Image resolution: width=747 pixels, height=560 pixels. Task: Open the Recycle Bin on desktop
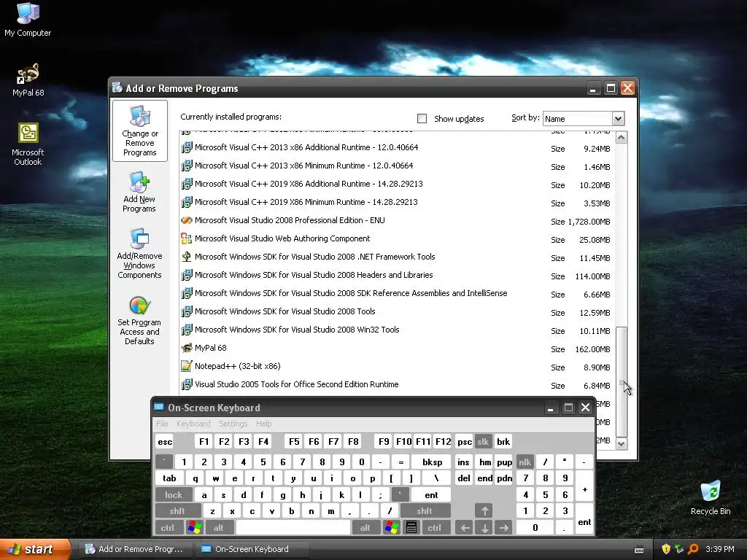pyautogui.click(x=711, y=497)
